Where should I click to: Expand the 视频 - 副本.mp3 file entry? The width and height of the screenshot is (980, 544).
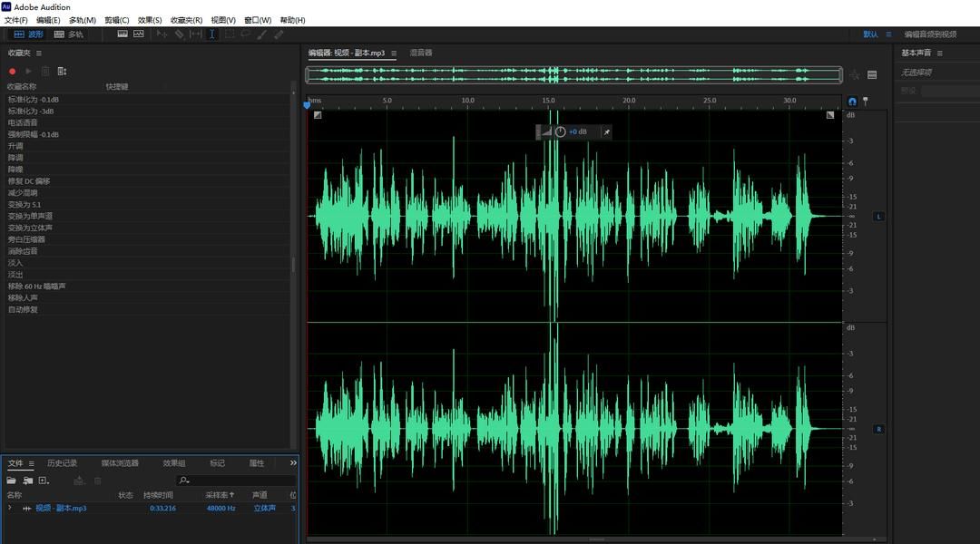[x=10, y=508]
